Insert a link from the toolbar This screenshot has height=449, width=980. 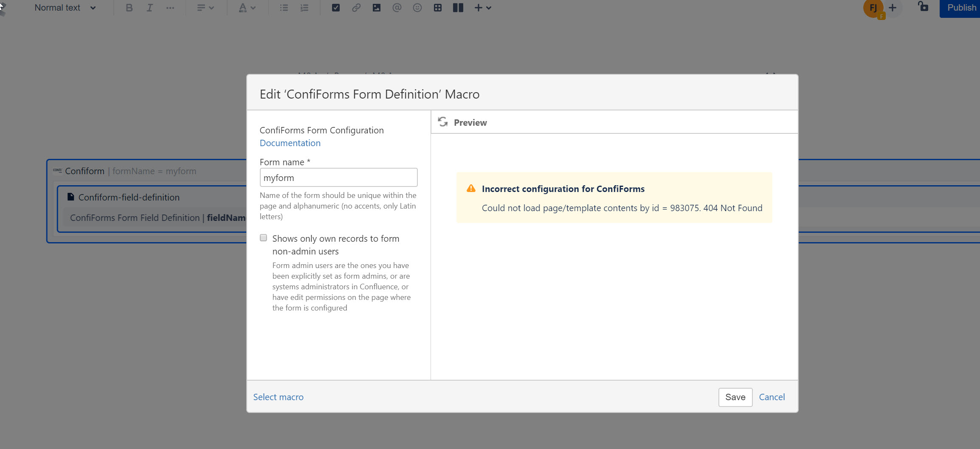click(x=356, y=8)
